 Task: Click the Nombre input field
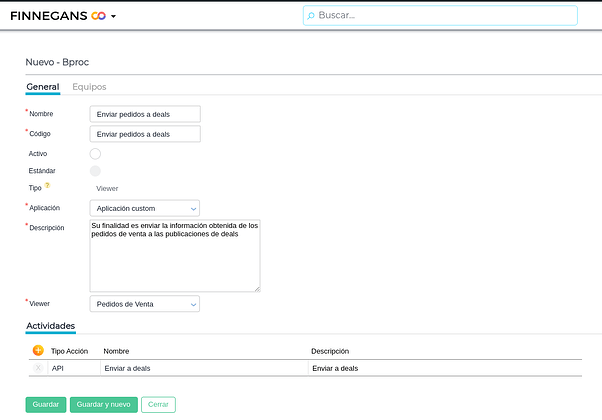145,114
